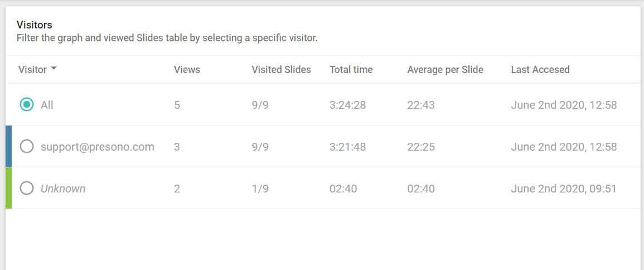Click the support@presono.com email text

[98, 147]
